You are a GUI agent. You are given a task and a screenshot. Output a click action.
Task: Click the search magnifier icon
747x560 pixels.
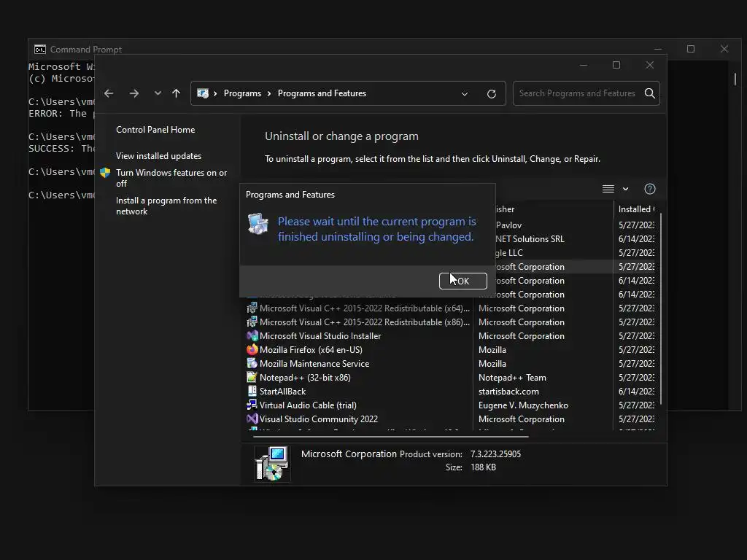(x=650, y=93)
